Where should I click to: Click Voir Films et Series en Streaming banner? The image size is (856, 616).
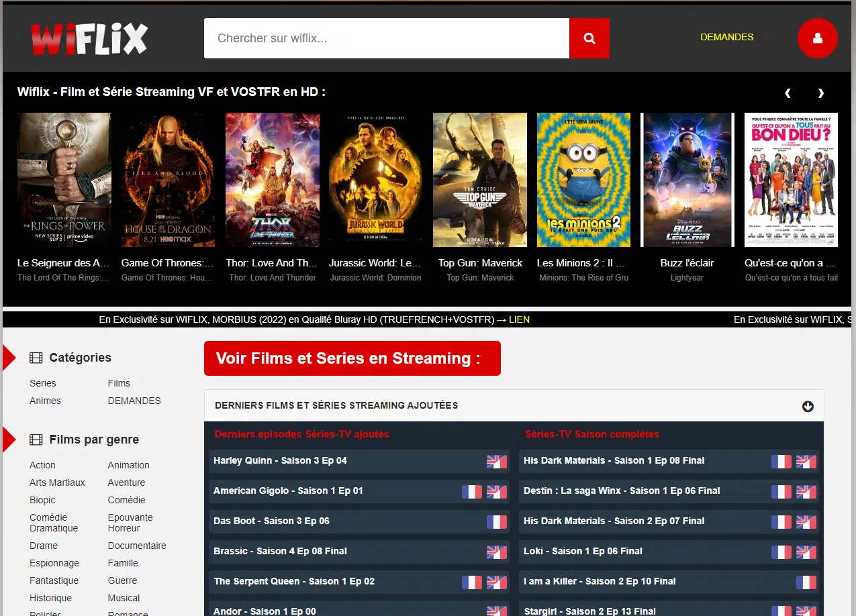pyautogui.click(x=352, y=358)
